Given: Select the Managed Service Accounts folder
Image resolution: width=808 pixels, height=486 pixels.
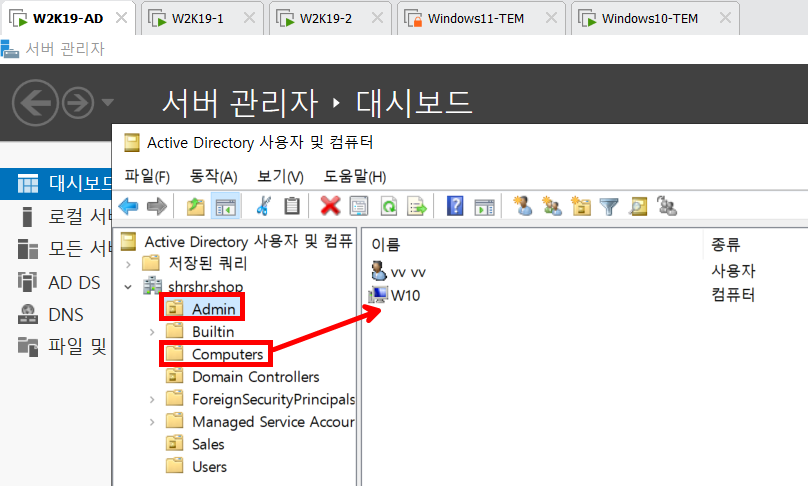Looking at the screenshot, I should tap(273, 422).
